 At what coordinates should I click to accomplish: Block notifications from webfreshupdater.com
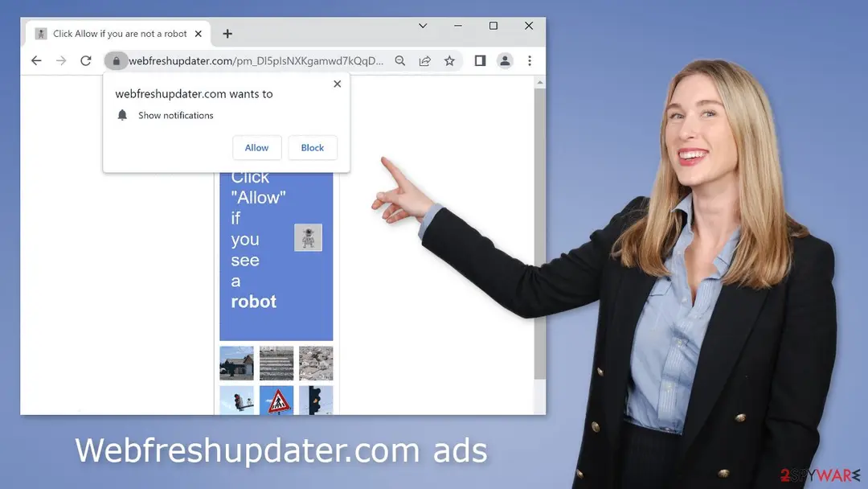[312, 148]
